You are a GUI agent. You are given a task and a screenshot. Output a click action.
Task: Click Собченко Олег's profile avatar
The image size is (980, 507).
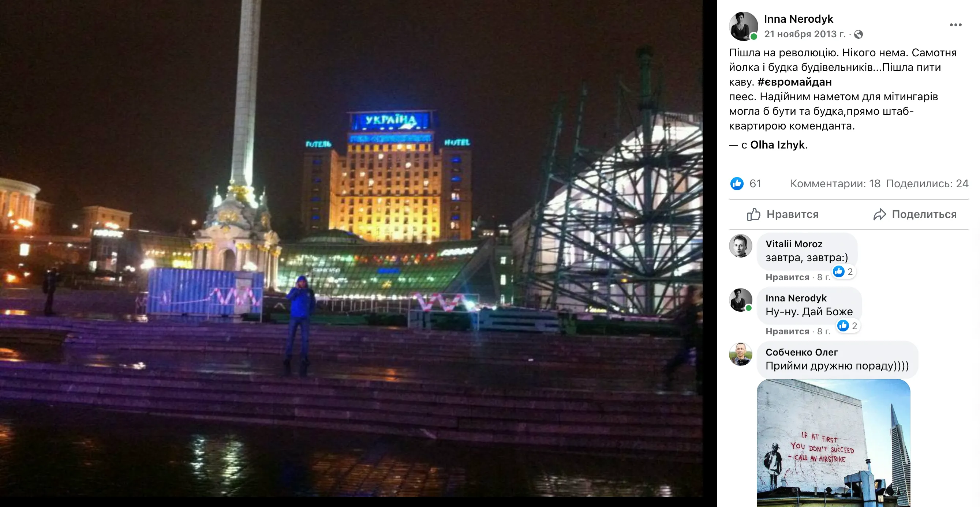740,354
